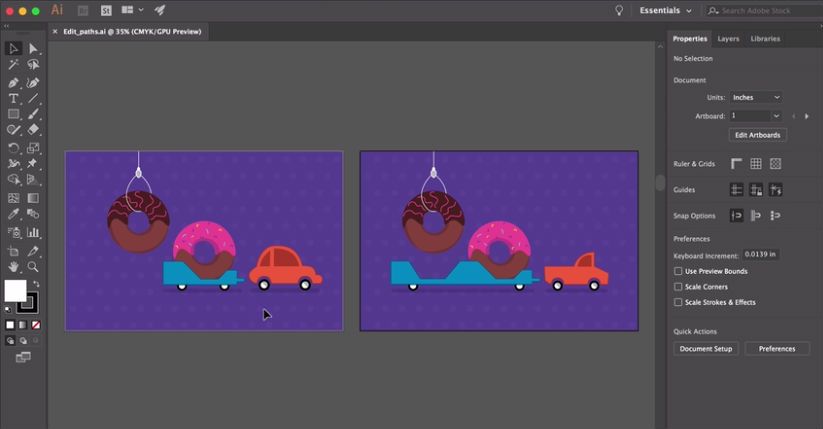
Task: Open the Libraries tab
Action: point(765,39)
